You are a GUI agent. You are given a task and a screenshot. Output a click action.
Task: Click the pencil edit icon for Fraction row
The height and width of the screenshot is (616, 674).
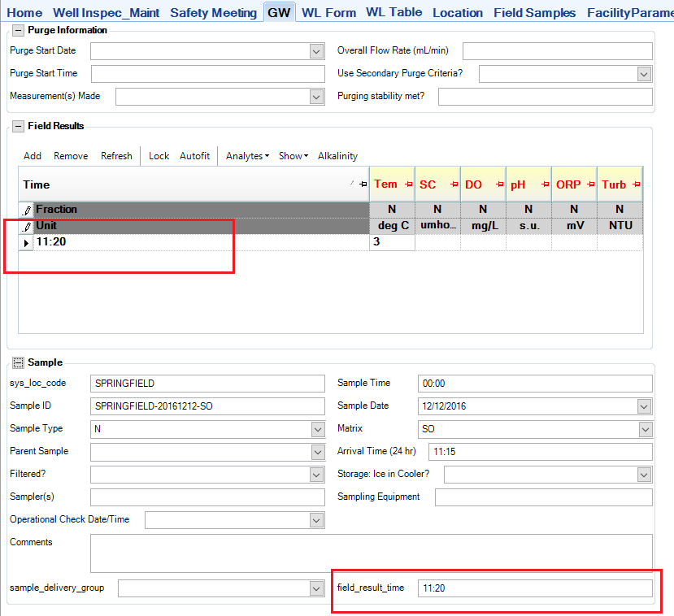pyautogui.click(x=26, y=210)
